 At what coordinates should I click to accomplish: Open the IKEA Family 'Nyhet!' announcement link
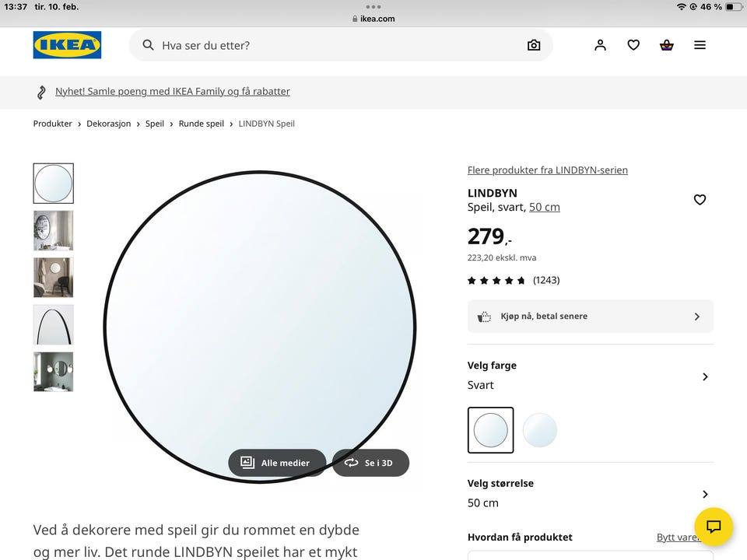click(173, 92)
